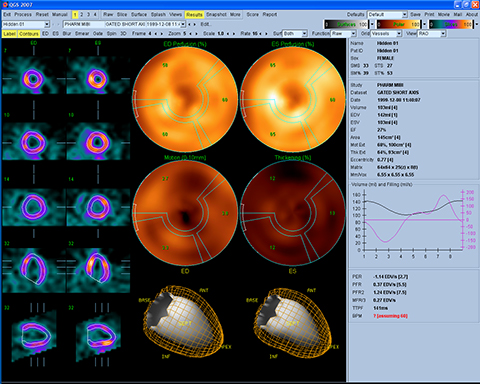Increase the Frame number with right arrow

click(162, 34)
